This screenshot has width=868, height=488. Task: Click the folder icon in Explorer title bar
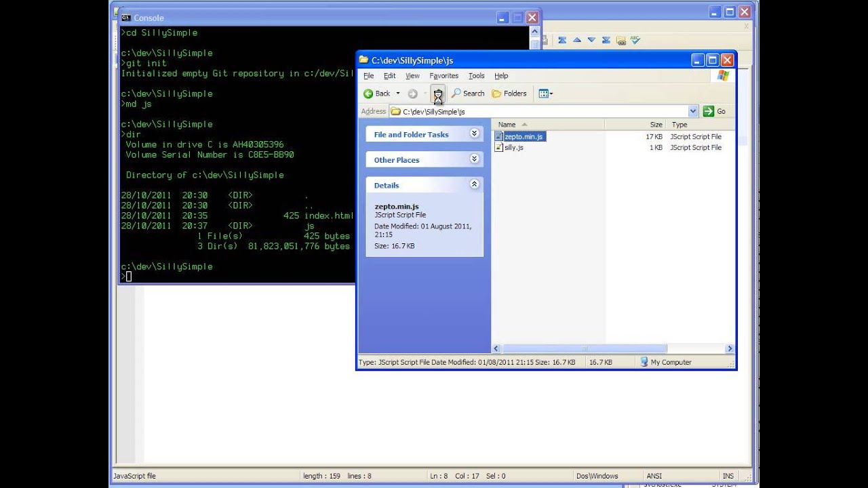363,60
